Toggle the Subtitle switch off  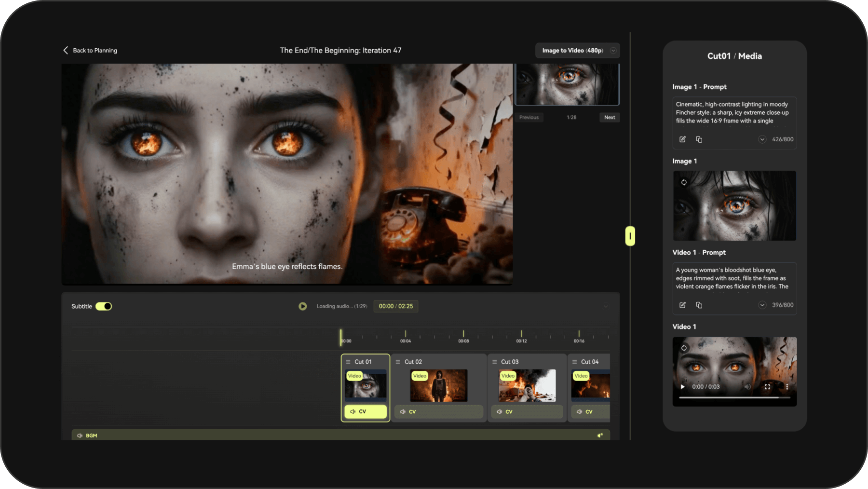(104, 306)
